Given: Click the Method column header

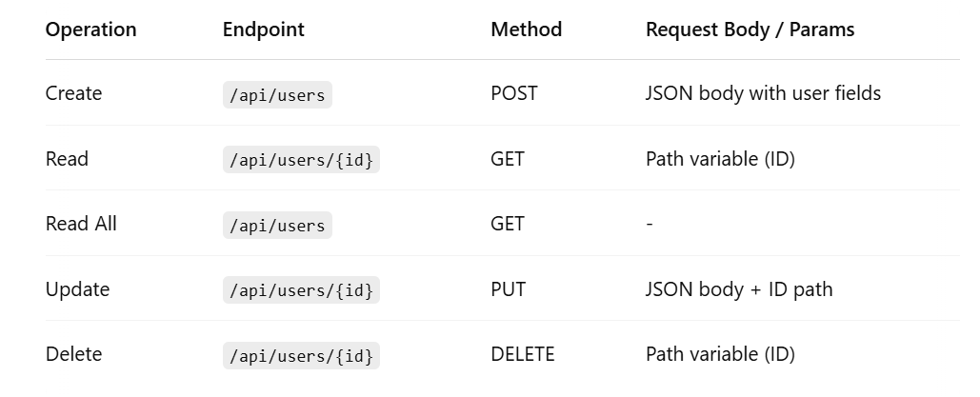Looking at the screenshot, I should (x=527, y=30).
